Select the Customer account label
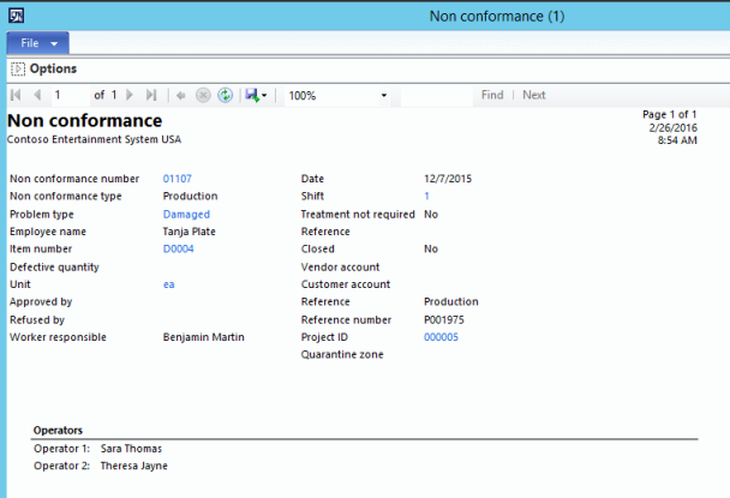 point(345,284)
